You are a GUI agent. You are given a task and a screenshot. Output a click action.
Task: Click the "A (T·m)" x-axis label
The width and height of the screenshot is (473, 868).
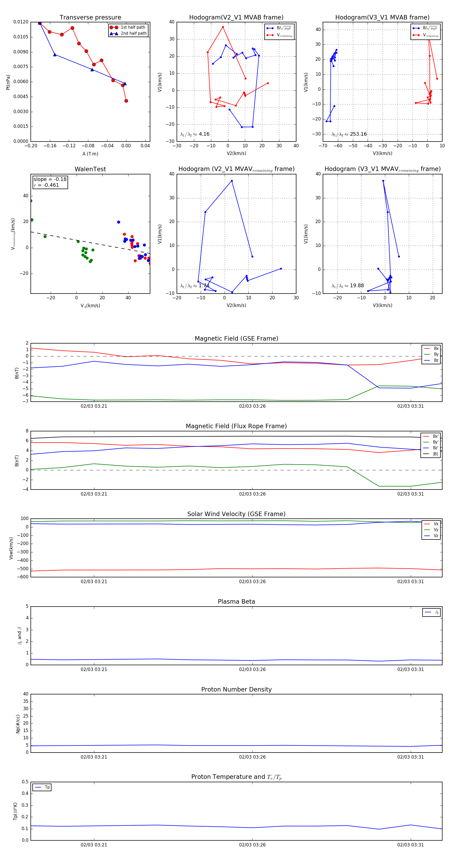click(90, 154)
